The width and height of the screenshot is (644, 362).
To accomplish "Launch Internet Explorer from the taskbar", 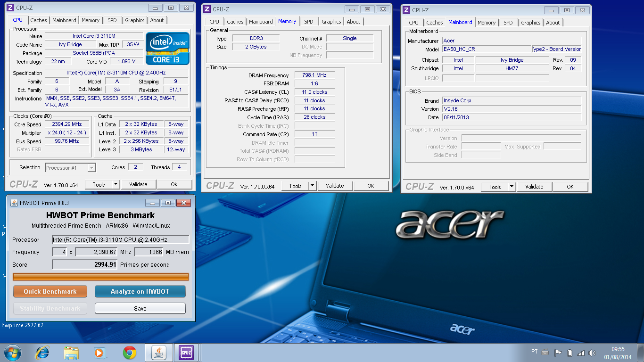I will point(42,353).
